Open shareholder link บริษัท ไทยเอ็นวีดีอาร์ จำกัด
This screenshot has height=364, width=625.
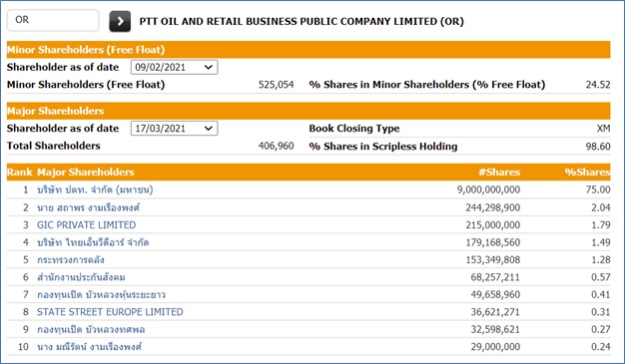(93, 242)
